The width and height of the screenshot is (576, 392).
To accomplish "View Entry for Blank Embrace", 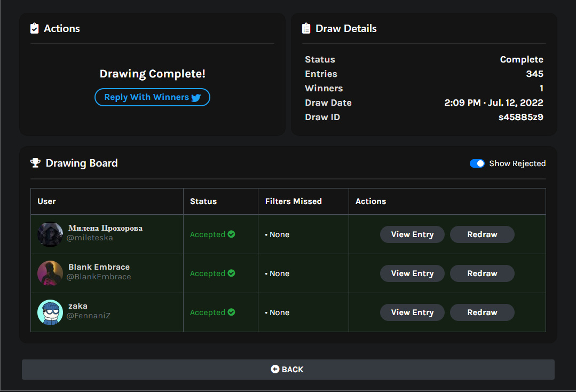I will click(x=412, y=273).
